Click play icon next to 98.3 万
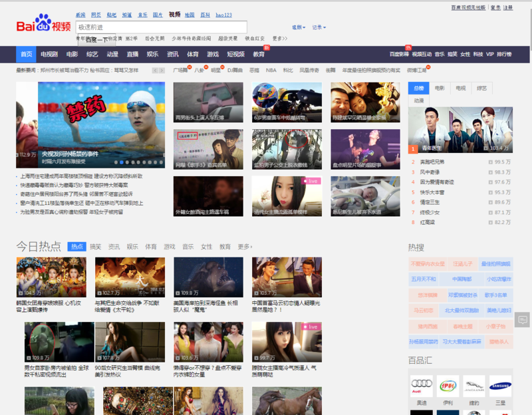This screenshot has width=532, height=415. [490, 172]
